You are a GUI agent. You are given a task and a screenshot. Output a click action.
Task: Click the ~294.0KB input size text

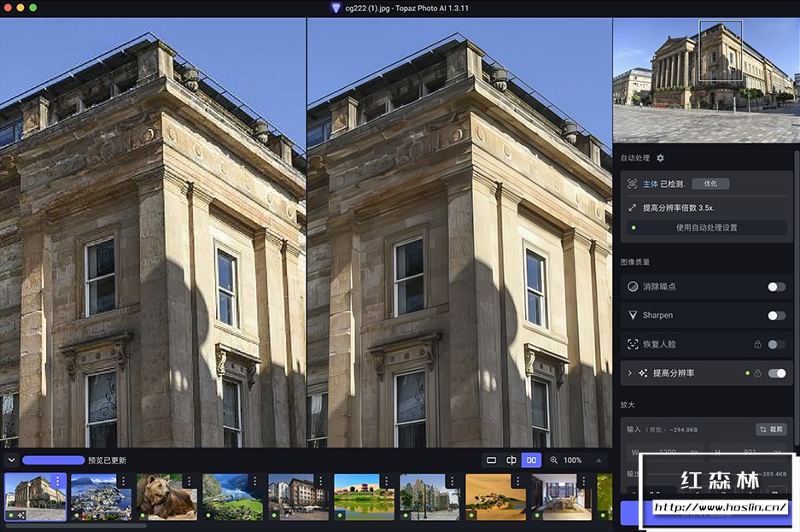click(x=683, y=430)
